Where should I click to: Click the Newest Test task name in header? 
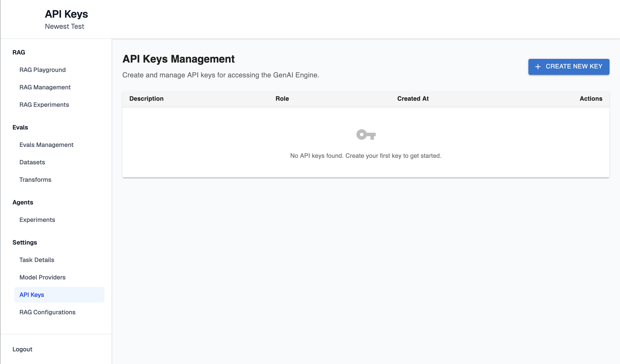coord(64,26)
